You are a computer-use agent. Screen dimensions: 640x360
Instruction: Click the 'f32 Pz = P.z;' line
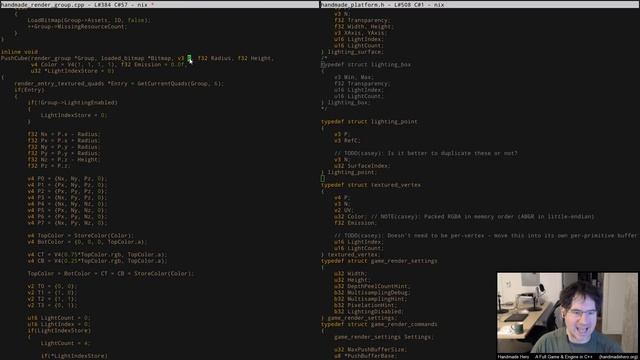(49, 166)
